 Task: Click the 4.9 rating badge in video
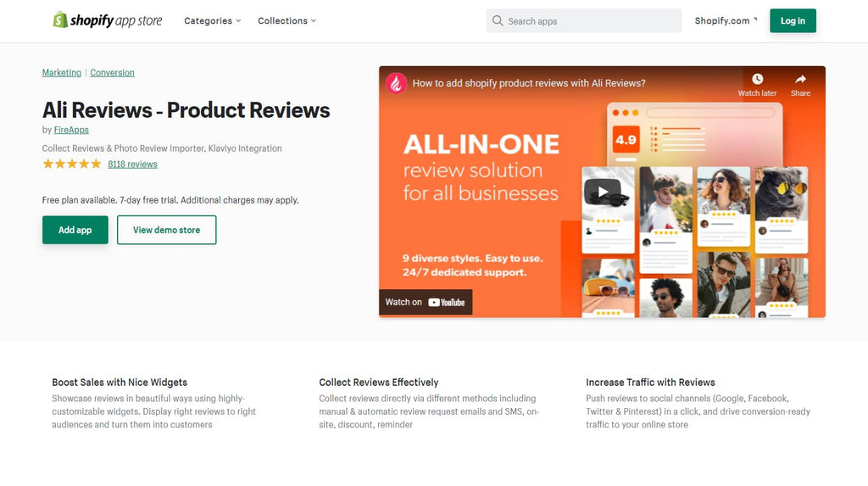pos(626,140)
